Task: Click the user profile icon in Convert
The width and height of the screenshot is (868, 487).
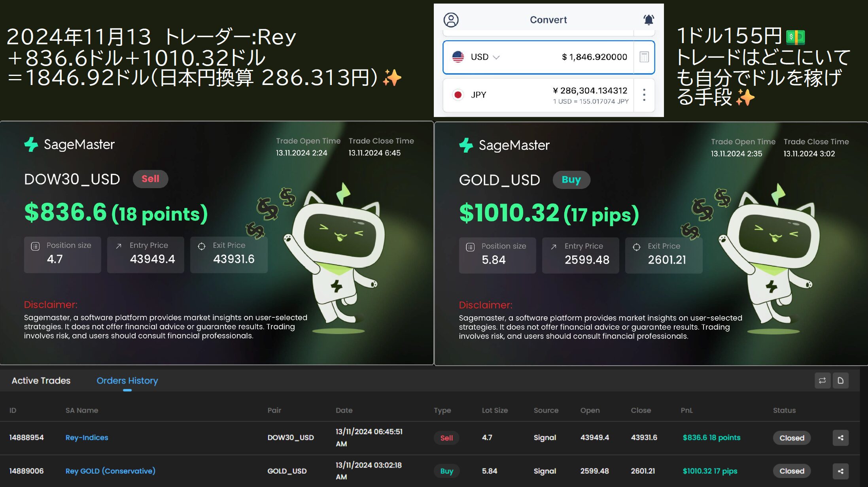Action: coord(451,20)
